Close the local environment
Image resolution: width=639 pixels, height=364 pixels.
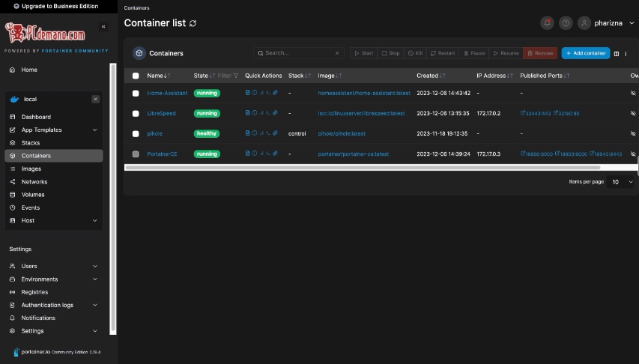95,99
